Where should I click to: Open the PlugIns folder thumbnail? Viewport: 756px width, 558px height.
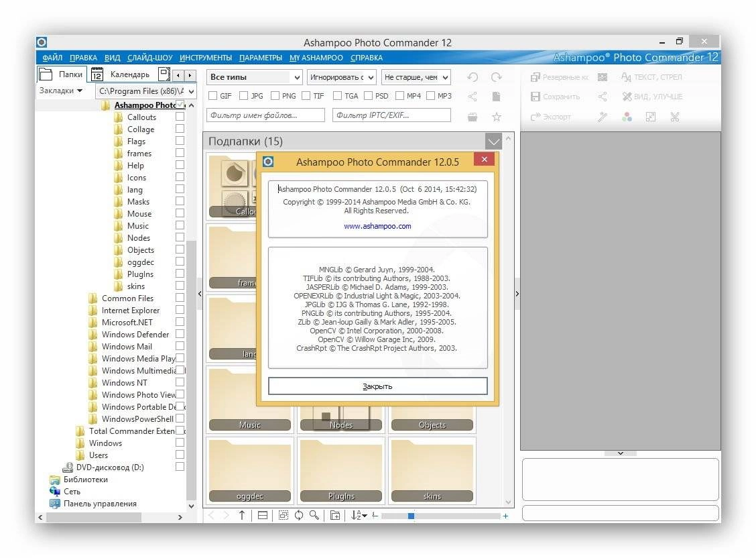341,471
